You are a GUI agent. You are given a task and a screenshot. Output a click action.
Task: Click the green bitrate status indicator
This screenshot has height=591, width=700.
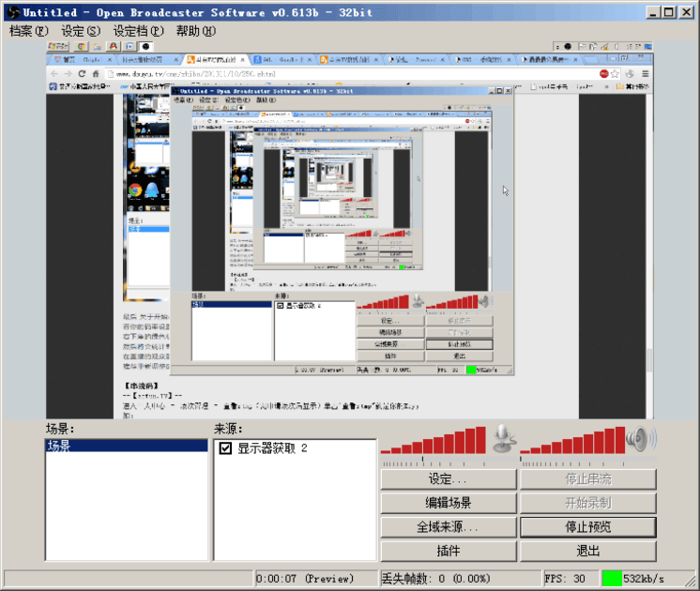coord(611,578)
